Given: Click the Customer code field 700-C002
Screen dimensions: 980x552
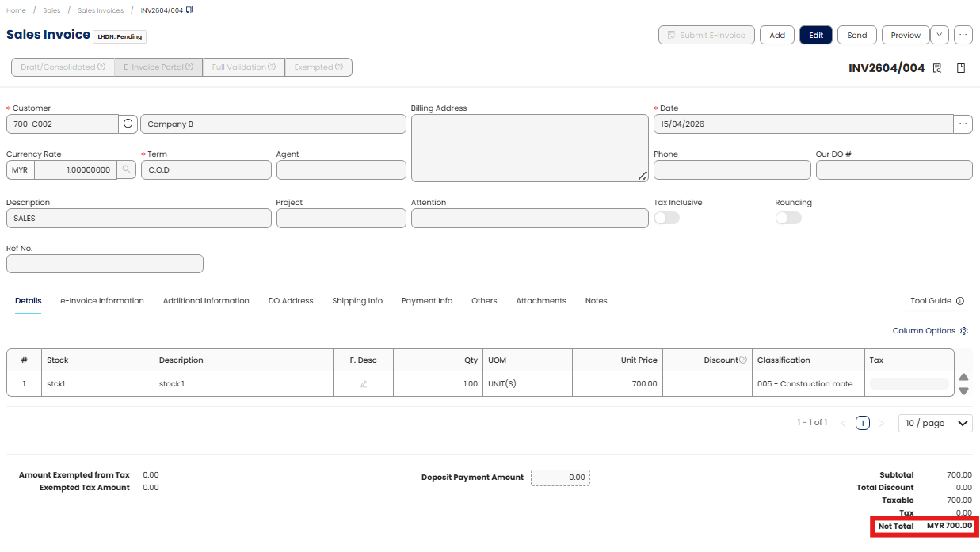Looking at the screenshot, I should point(63,124).
